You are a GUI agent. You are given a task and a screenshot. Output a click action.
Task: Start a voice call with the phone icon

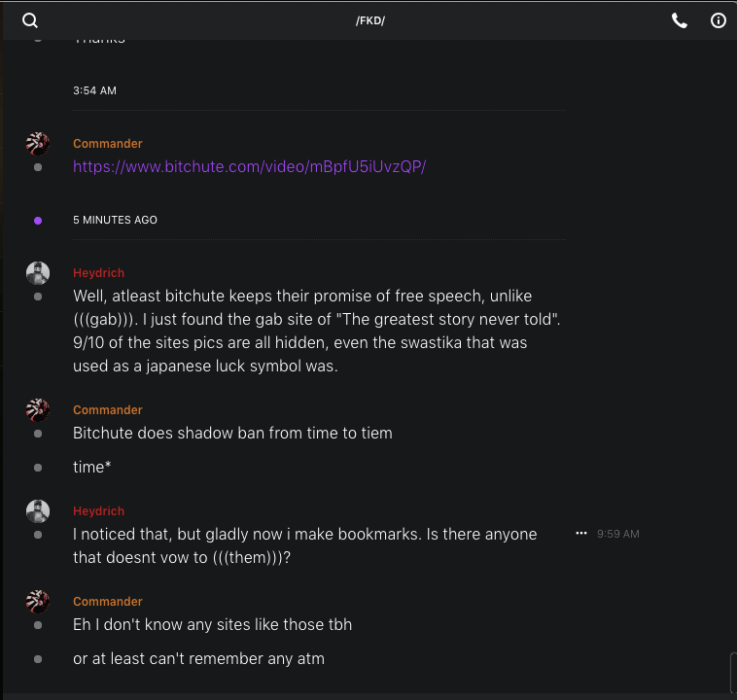(680, 20)
